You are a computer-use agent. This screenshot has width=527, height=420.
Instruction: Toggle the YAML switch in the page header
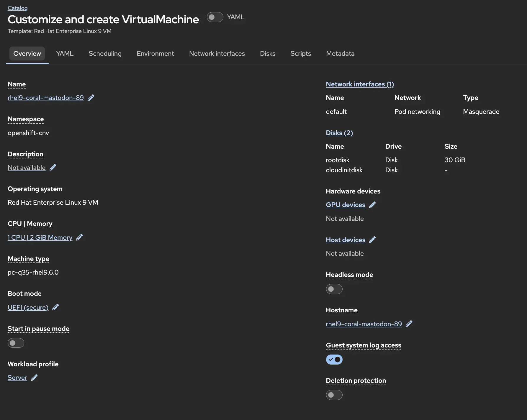(215, 17)
